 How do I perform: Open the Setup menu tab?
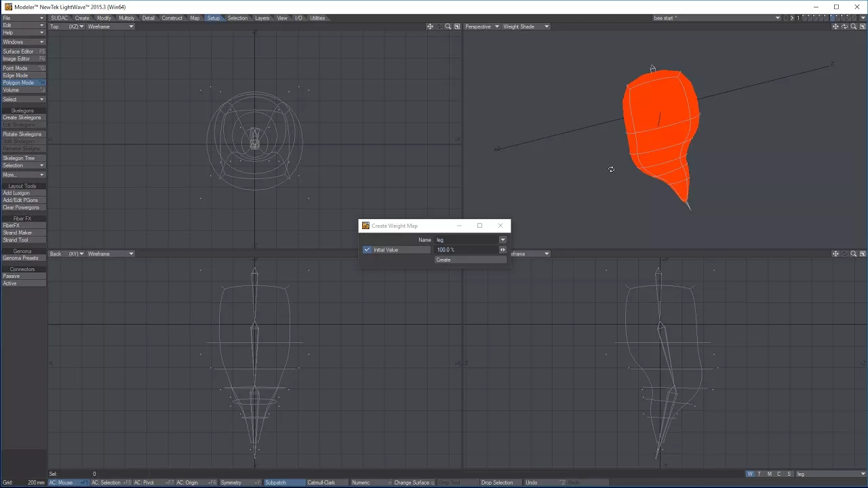tap(214, 18)
